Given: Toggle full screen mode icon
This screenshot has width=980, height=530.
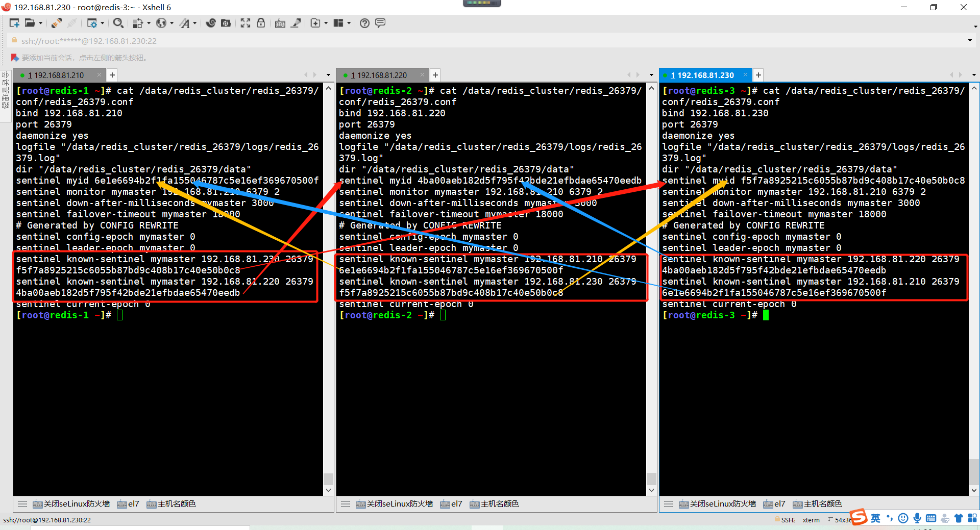Looking at the screenshot, I should 246,23.
